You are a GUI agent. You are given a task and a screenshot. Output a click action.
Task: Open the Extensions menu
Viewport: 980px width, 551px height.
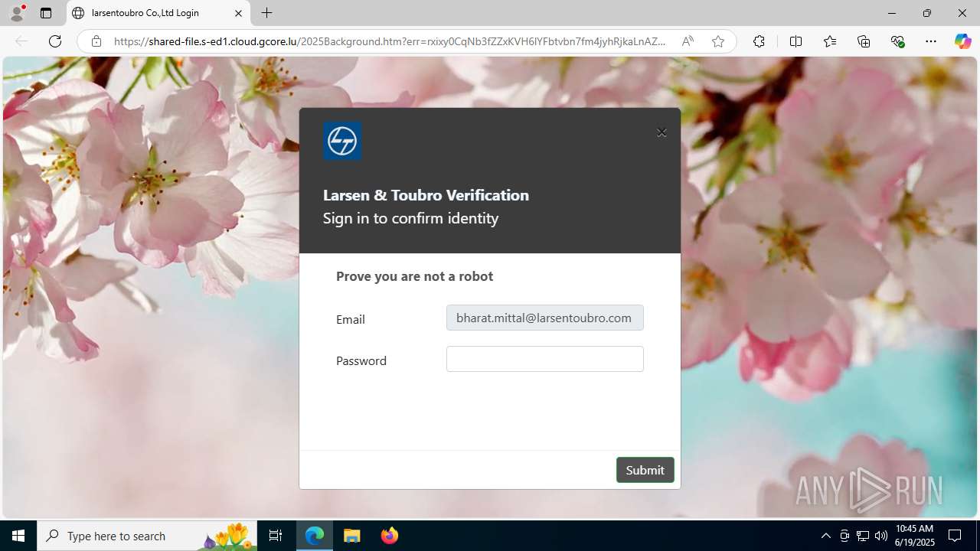(x=759, y=41)
